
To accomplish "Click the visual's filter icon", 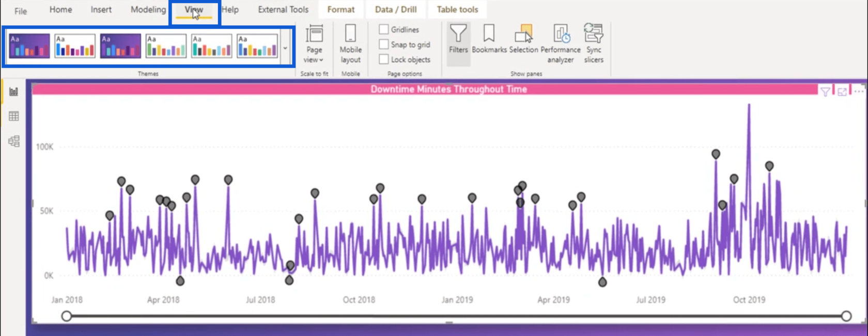I will tap(825, 92).
